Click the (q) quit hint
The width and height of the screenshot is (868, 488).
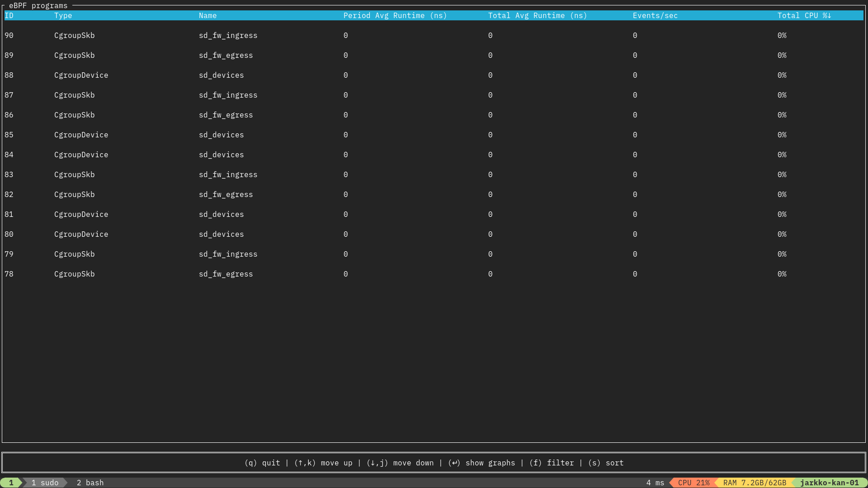tap(262, 463)
